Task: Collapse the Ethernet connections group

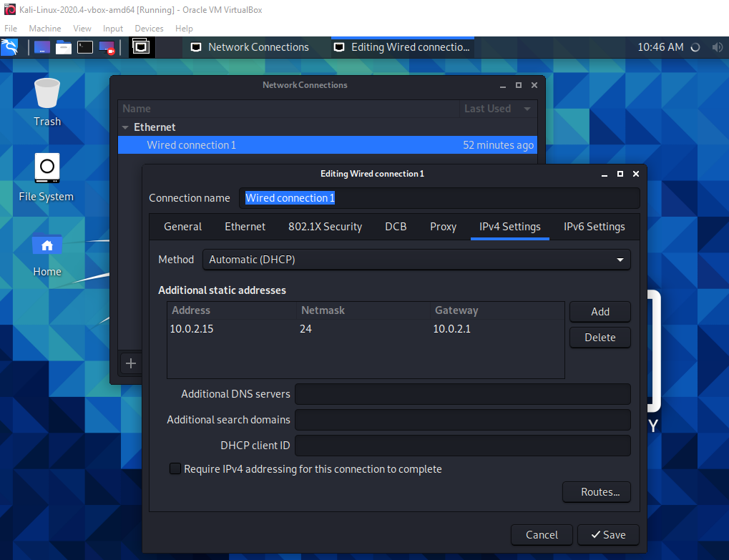Action: click(126, 127)
